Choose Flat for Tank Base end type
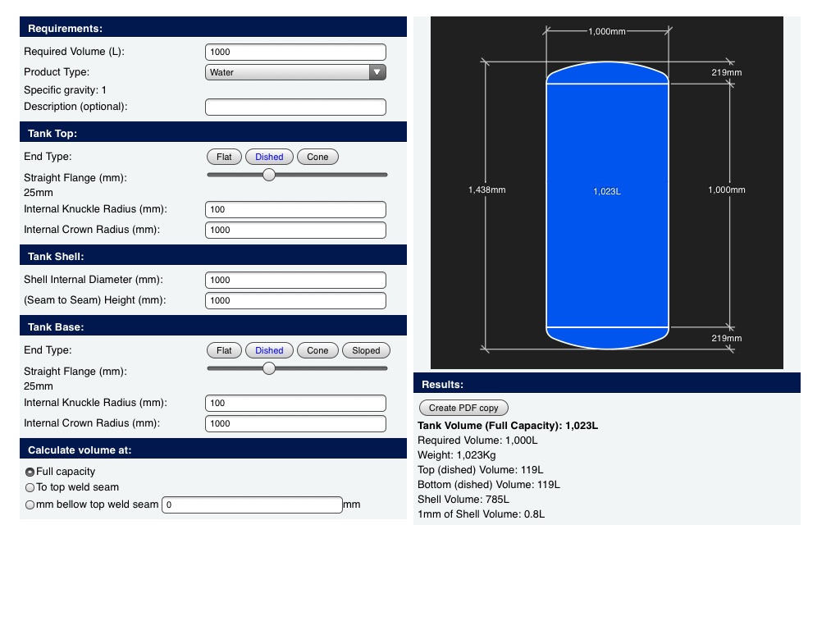Screen dimensions: 840x630 (x=224, y=350)
